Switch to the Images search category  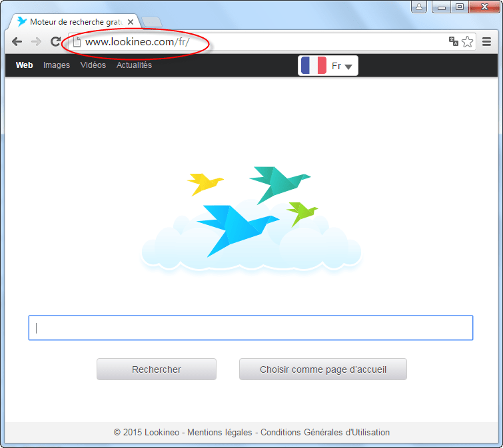pos(57,65)
